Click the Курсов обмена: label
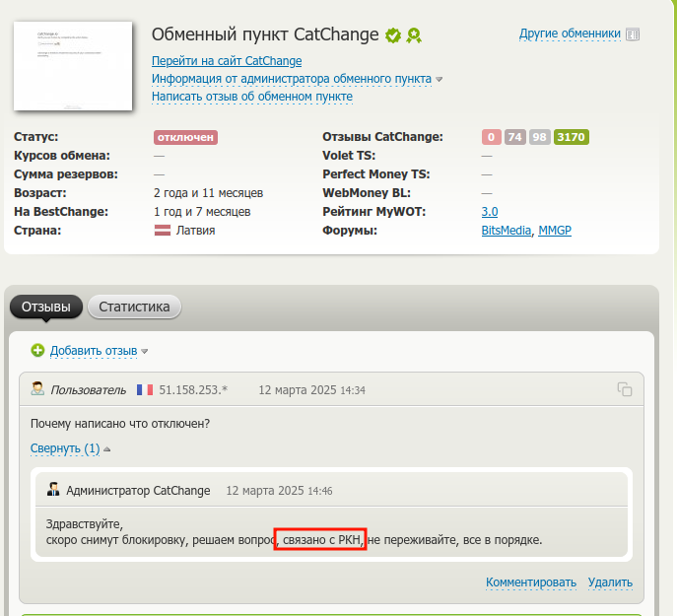677x616 pixels. point(62,156)
